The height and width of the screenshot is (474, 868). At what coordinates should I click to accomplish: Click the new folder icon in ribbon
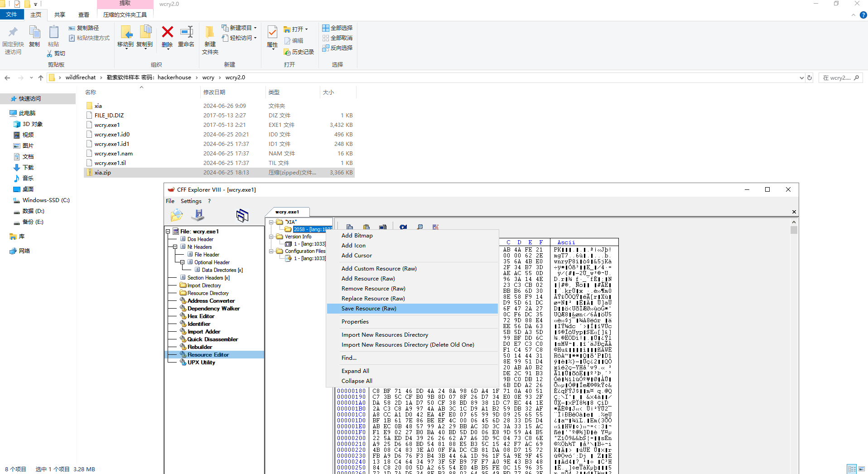pyautogui.click(x=210, y=32)
